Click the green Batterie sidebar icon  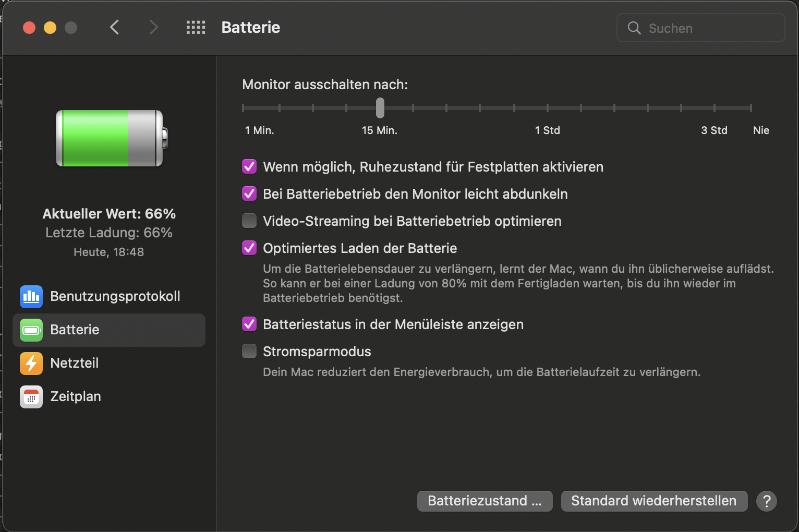pyautogui.click(x=31, y=330)
